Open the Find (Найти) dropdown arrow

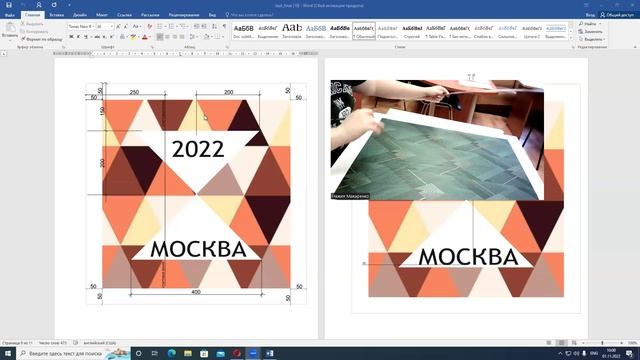pyautogui.click(x=600, y=24)
